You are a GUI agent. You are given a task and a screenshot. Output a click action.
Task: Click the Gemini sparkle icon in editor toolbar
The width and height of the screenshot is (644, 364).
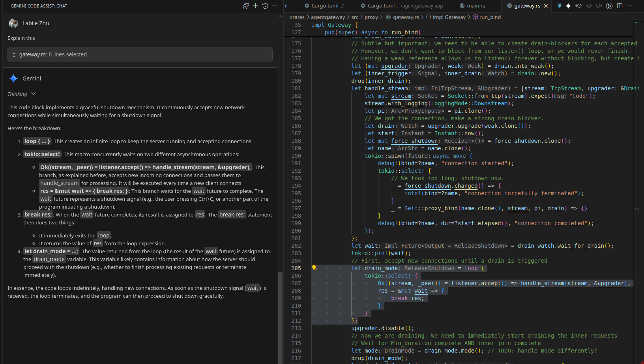(568, 6)
